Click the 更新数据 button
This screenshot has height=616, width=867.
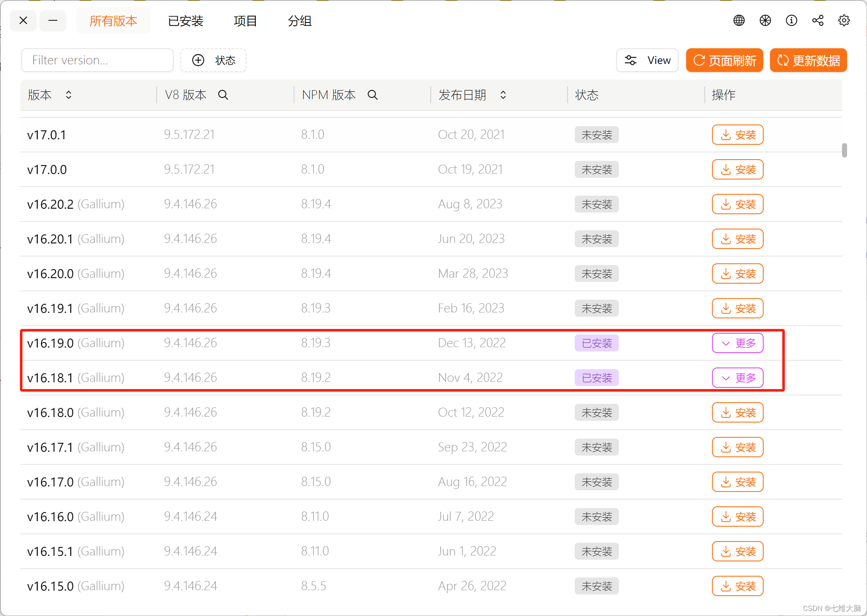point(808,60)
